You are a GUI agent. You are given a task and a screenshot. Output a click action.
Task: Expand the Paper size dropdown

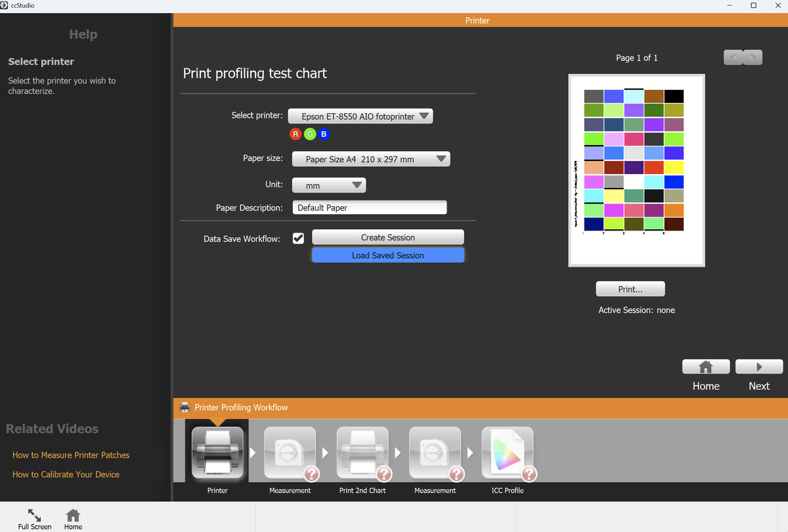(x=370, y=159)
